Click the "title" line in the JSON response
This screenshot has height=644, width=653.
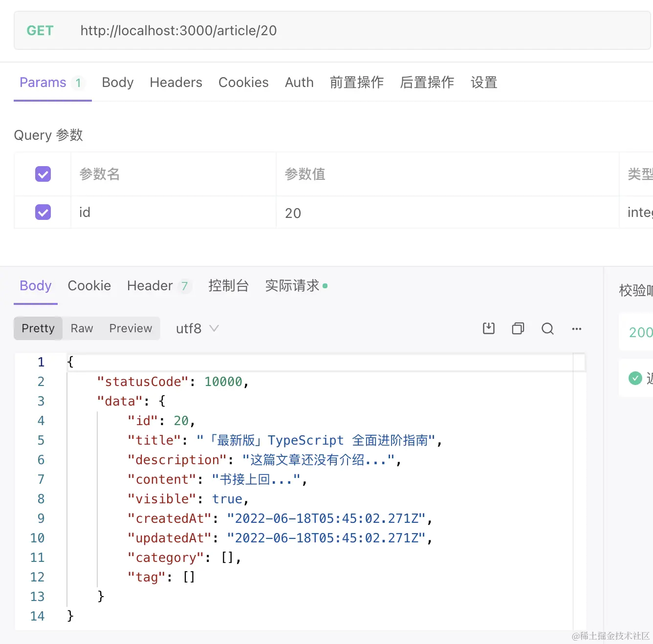click(284, 440)
